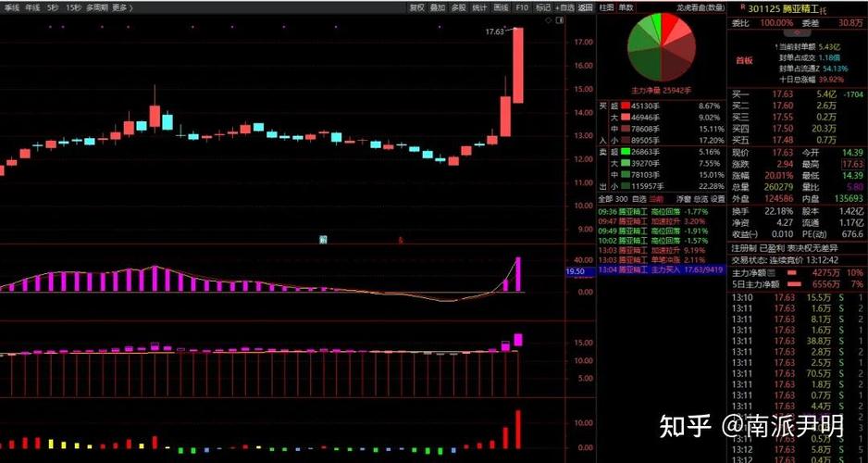This screenshot has height=463, width=868.
Task: Add stock via +自选 button
Action: pyautogui.click(x=564, y=7)
